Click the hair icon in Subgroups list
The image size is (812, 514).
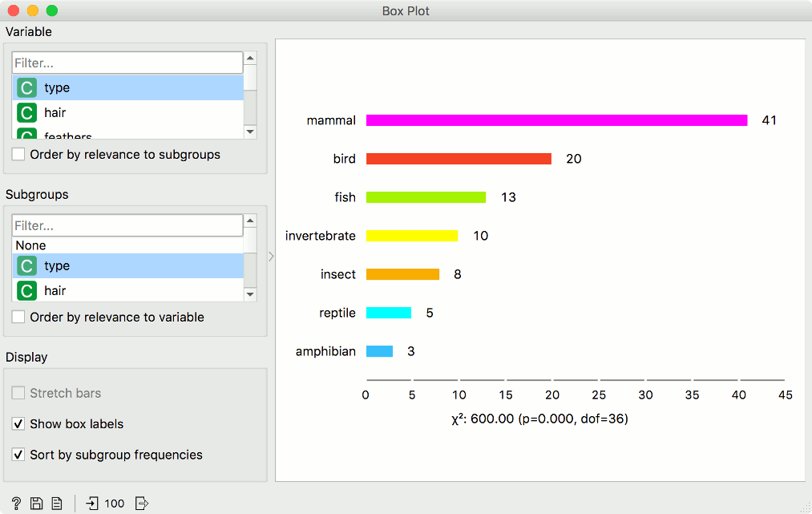click(27, 291)
